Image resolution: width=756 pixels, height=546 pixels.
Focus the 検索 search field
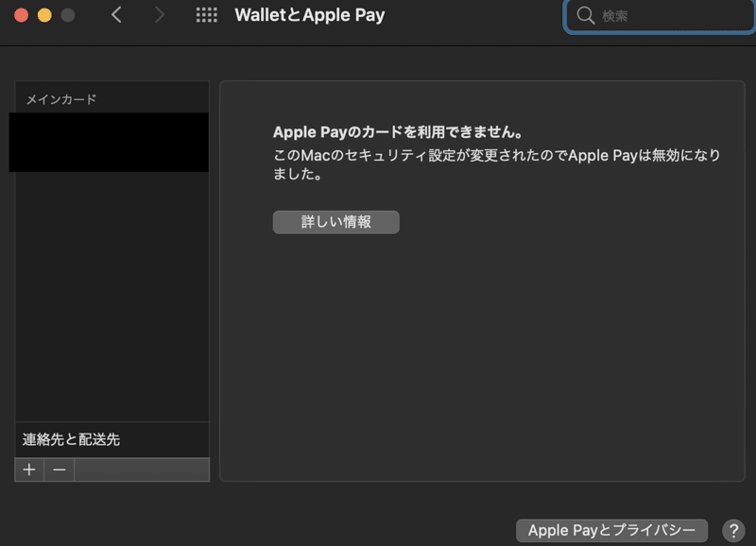pyautogui.click(x=660, y=16)
